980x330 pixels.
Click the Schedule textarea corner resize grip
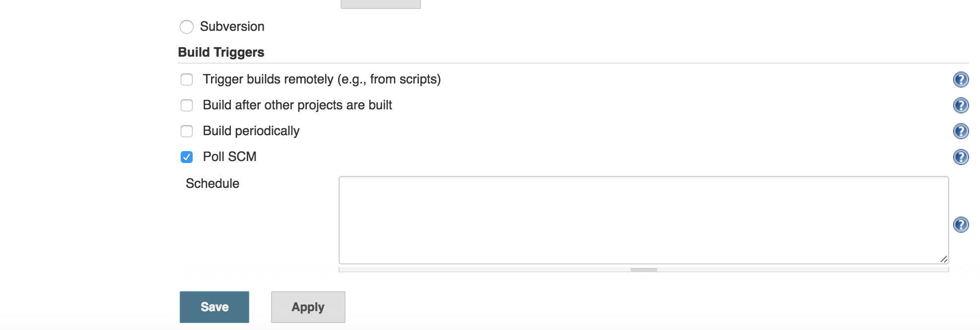[944, 259]
